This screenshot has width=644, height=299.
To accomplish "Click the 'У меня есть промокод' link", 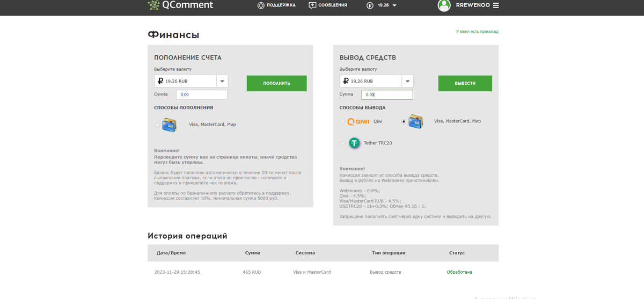I will tap(477, 32).
